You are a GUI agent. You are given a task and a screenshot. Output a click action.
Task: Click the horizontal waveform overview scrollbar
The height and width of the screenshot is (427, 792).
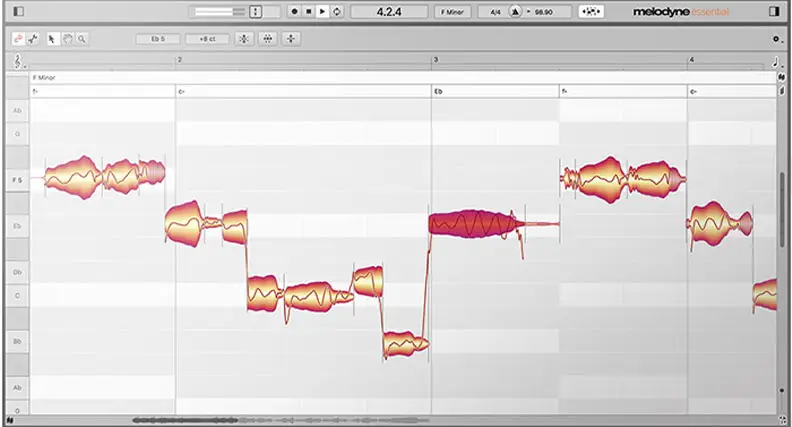coord(281,420)
